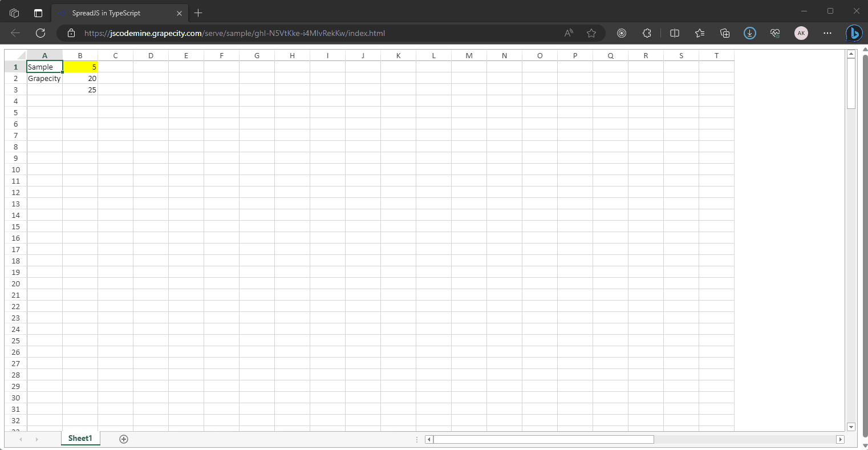
Task: Open browser settings and more menu
Action: 828,33
